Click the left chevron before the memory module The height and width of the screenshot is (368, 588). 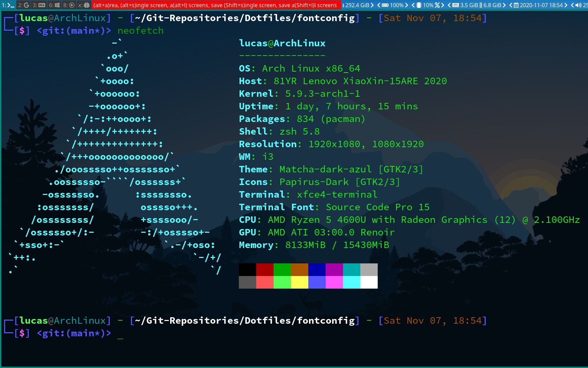point(448,5)
